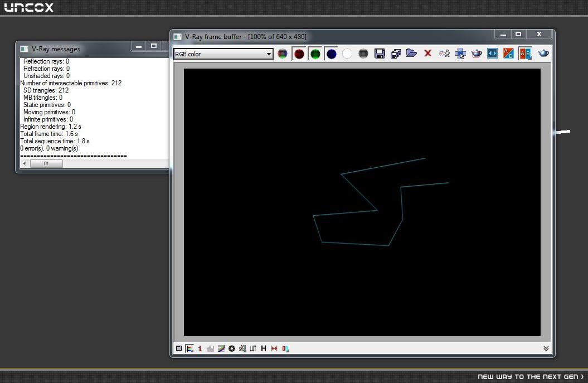Toggle exposure correction circle icon
The image size is (588, 383).
point(232,348)
